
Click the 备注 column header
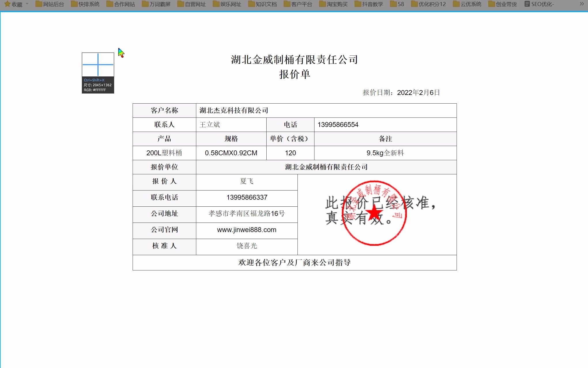pyautogui.click(x=385, y=139)
